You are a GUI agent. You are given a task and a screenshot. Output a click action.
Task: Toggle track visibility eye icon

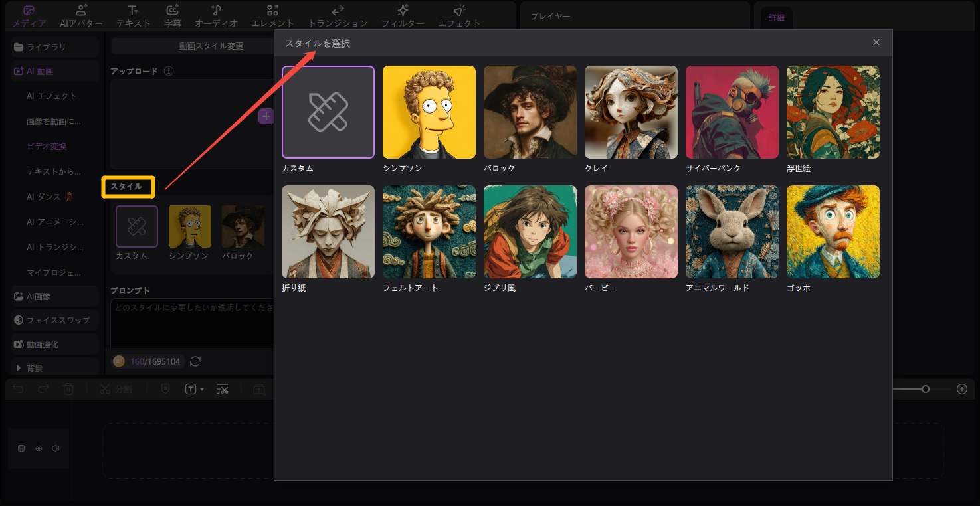[39, 448]
